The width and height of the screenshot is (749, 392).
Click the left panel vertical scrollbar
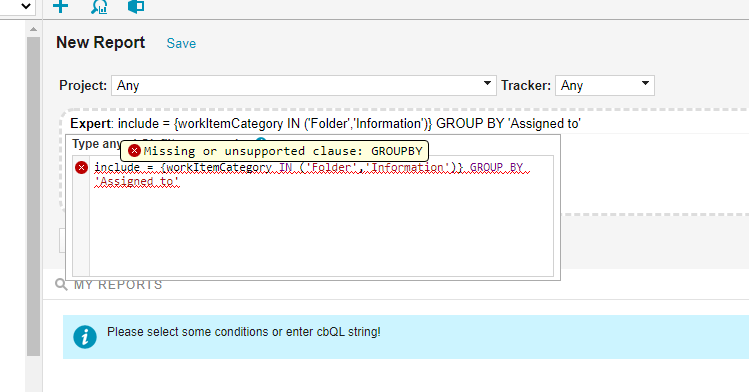[x=33, y=196]
